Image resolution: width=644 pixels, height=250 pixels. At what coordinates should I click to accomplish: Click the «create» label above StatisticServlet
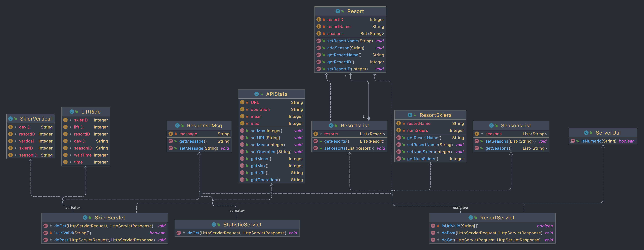click(x=237, y=211)
